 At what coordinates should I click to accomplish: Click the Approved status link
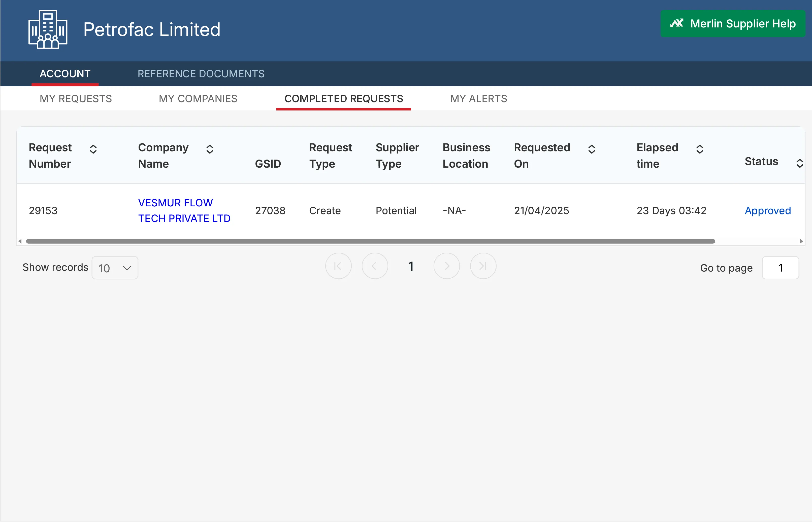[768, 210]
